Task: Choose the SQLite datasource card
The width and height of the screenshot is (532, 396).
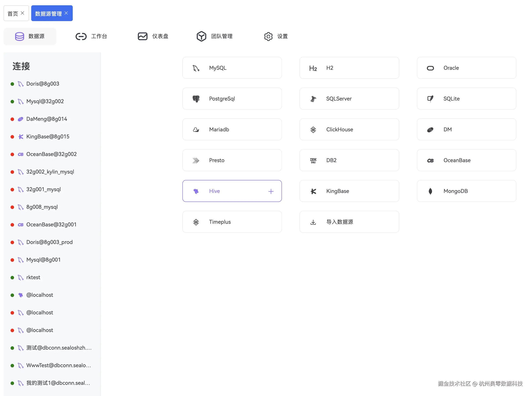Action: [x=466, y=99]
